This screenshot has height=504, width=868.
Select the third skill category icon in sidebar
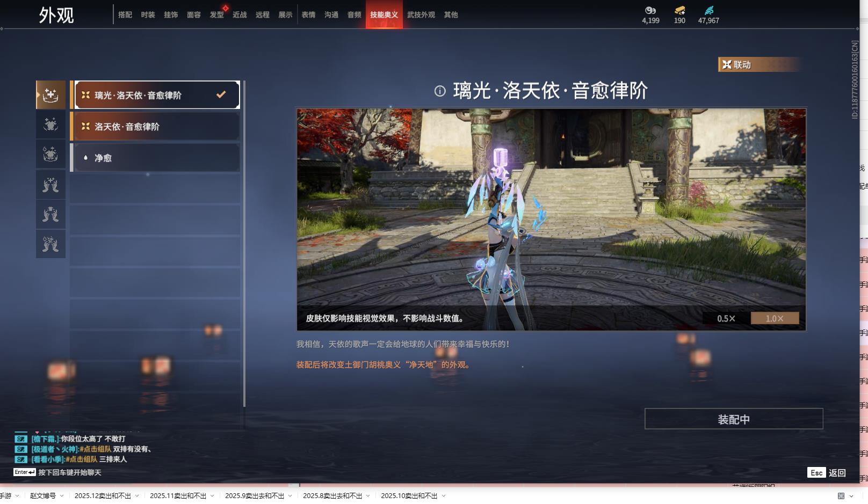coord(50,155)
